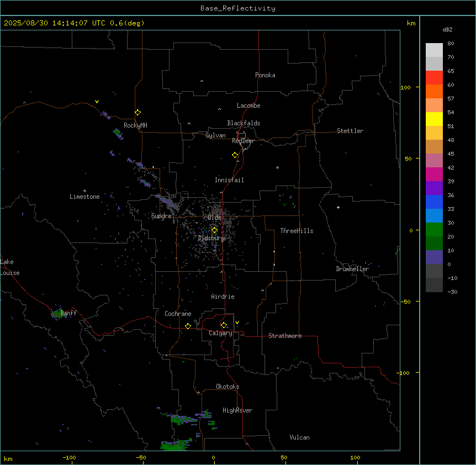Click the Drumheller label

point(352,269)
